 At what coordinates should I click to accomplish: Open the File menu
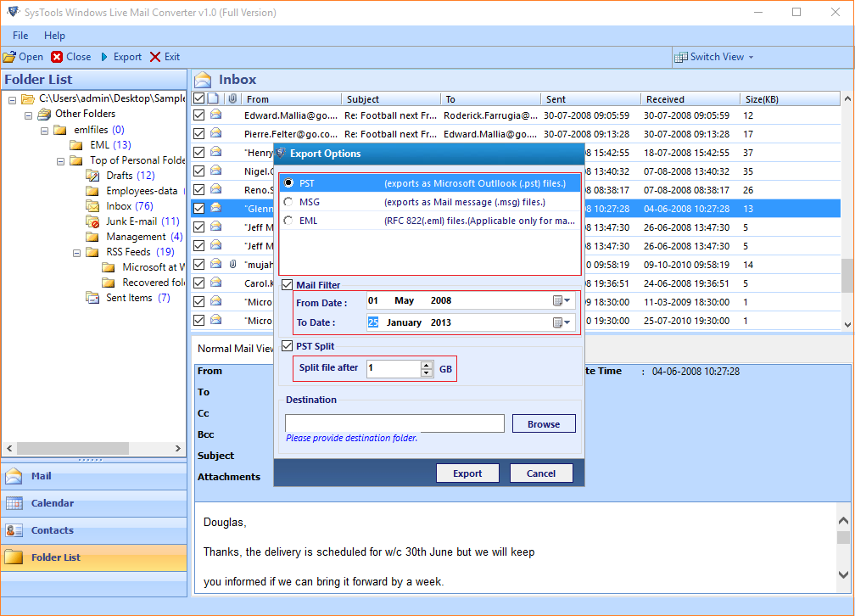coord(20,36)
